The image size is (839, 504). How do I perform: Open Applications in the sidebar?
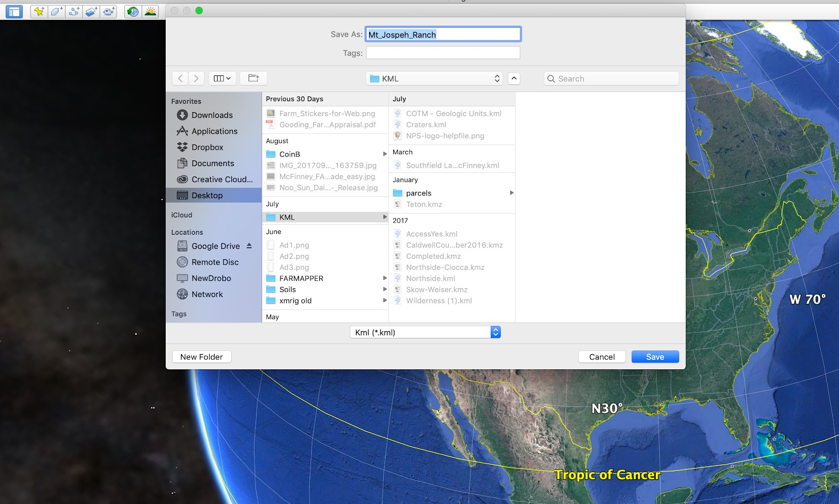pyautogui.click(x=214, y=132)
